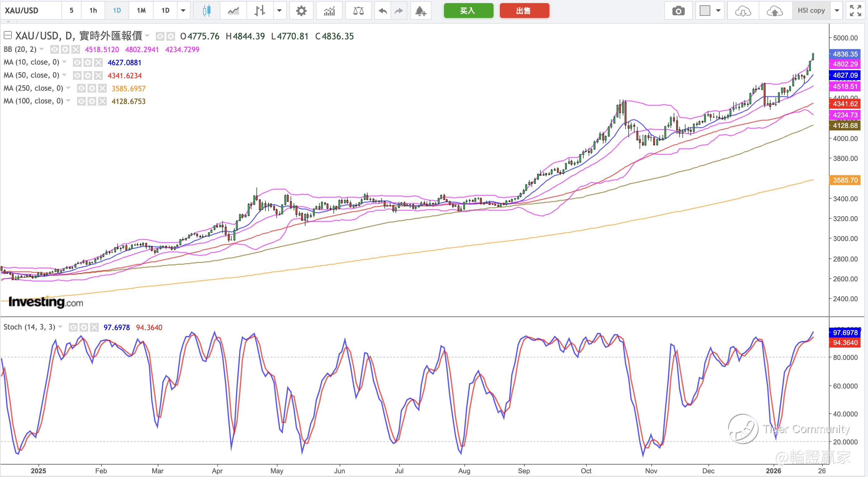Image resolution: width=868 pixels, height=477 pixels.
Task: Switch to the 1h timeframe
Action: pos(93,11)
